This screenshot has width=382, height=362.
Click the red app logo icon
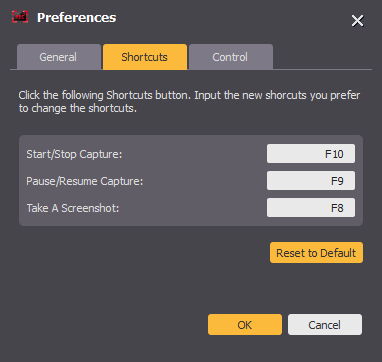tap(20, 17)
